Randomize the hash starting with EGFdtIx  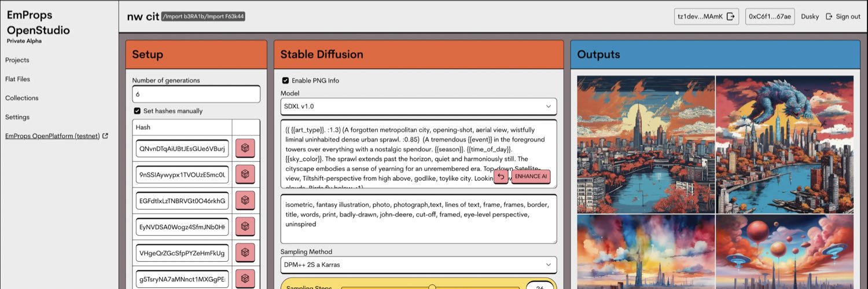245,200
